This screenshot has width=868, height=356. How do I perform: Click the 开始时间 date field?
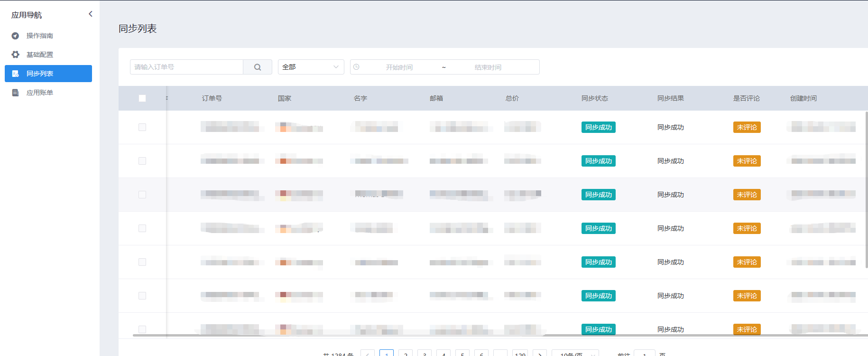(x=399, y=67)
